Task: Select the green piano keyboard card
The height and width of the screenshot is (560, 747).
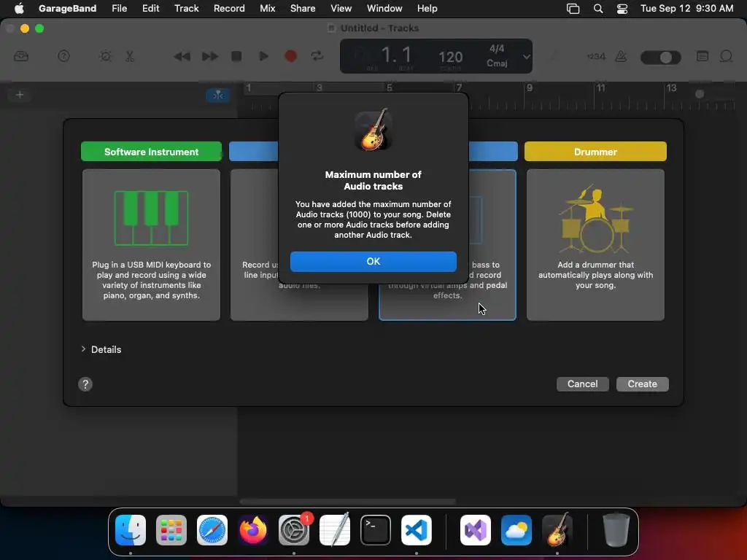Action: point(151,245)
